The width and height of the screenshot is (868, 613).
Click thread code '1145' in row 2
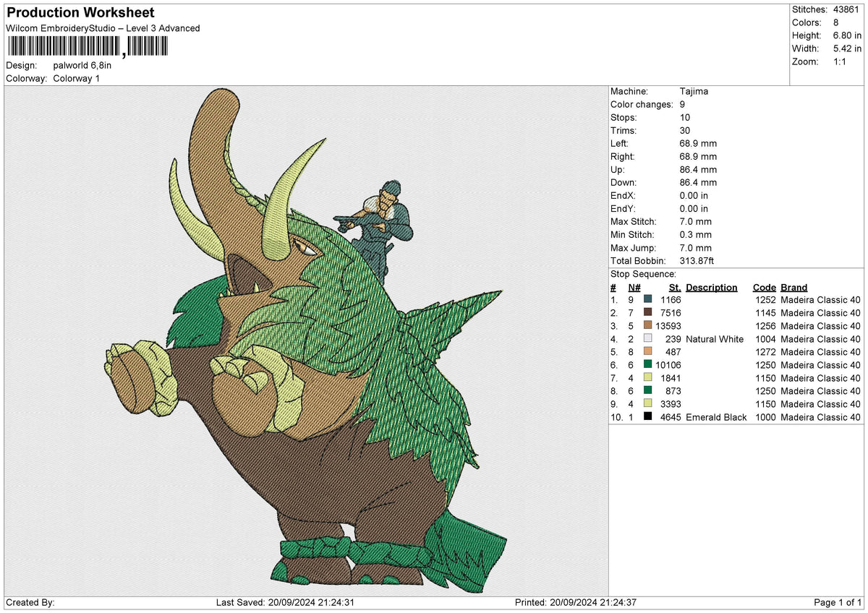(x=765, y=313)
